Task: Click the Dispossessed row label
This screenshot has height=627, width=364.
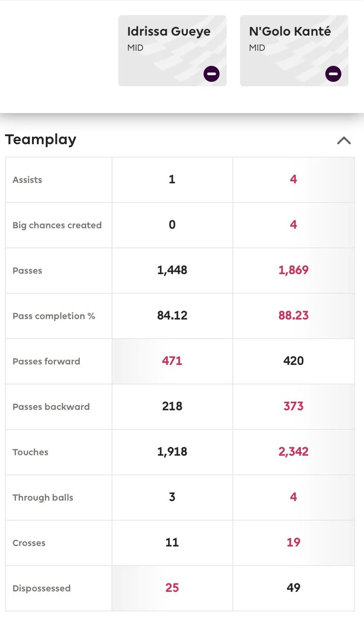Action: click(42, 588)
